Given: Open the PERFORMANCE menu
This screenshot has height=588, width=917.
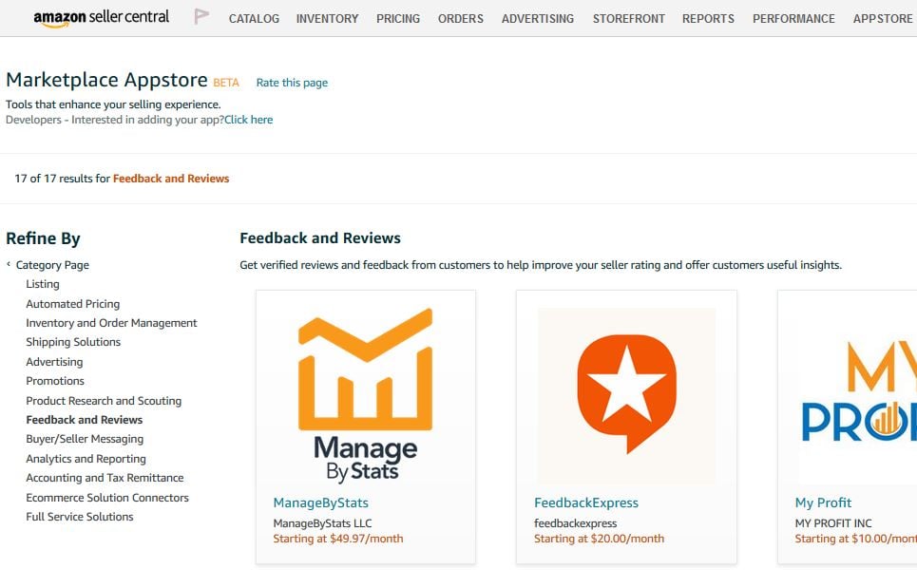Looking at the screenshot, I should (x=793, y=19).
